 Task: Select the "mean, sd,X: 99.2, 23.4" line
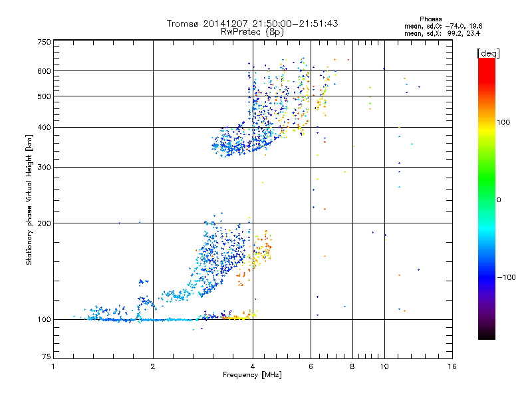[x=442, y=33]
